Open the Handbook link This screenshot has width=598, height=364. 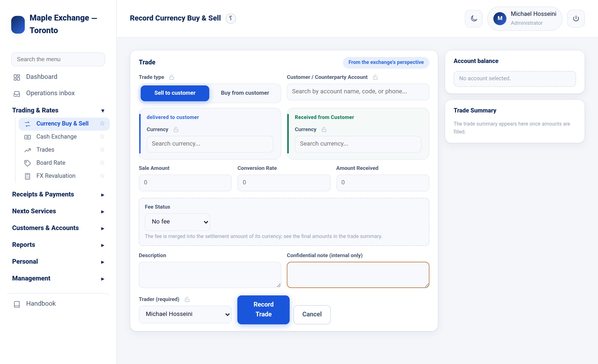tap(58, 304)
